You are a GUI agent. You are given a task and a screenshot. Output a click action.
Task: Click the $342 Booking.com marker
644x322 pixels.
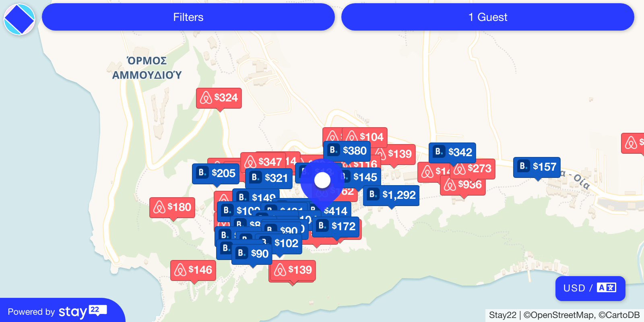click(452, 153)
